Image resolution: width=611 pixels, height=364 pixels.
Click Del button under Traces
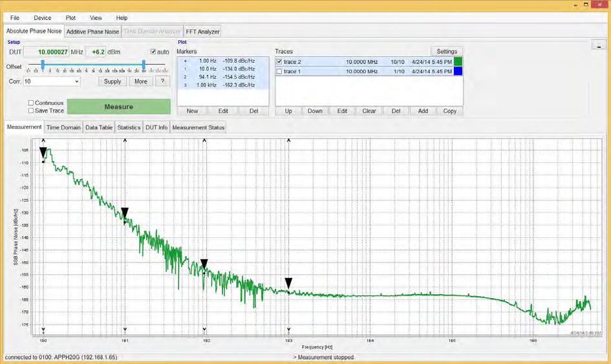396,111
